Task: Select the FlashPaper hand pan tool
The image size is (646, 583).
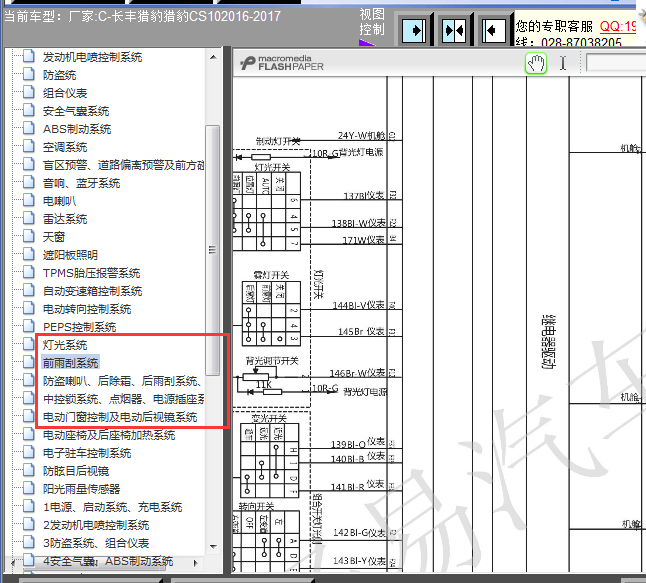Action: coord(536,63)
